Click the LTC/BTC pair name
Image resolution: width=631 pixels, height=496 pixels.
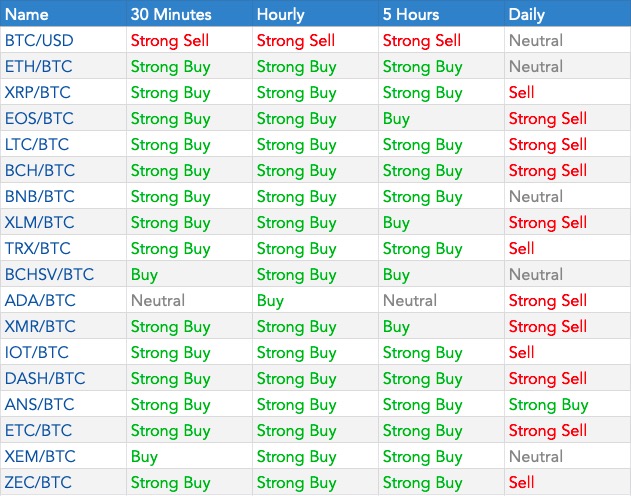[38, 145]
